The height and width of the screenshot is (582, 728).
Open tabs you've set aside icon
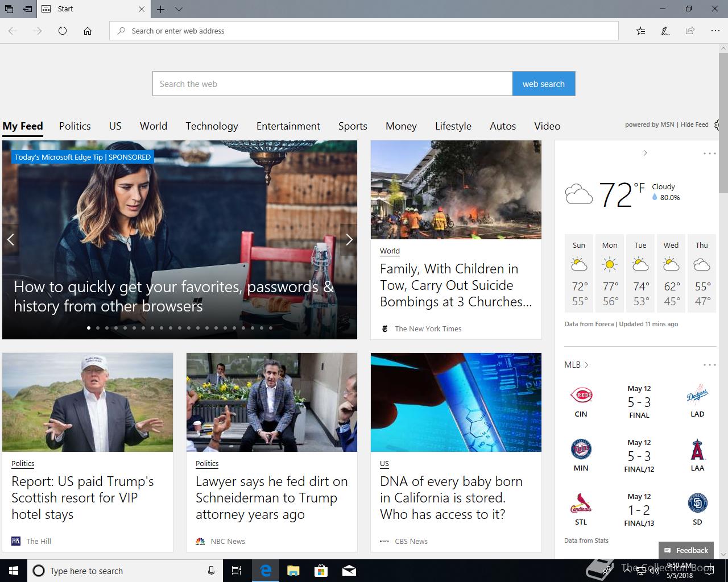[9, 9]
